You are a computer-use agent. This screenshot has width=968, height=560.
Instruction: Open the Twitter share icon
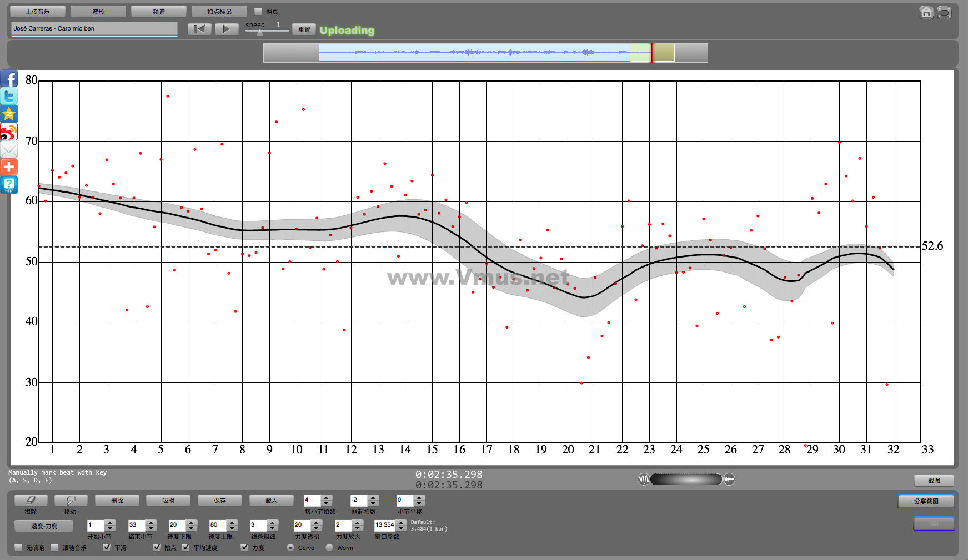9,96
